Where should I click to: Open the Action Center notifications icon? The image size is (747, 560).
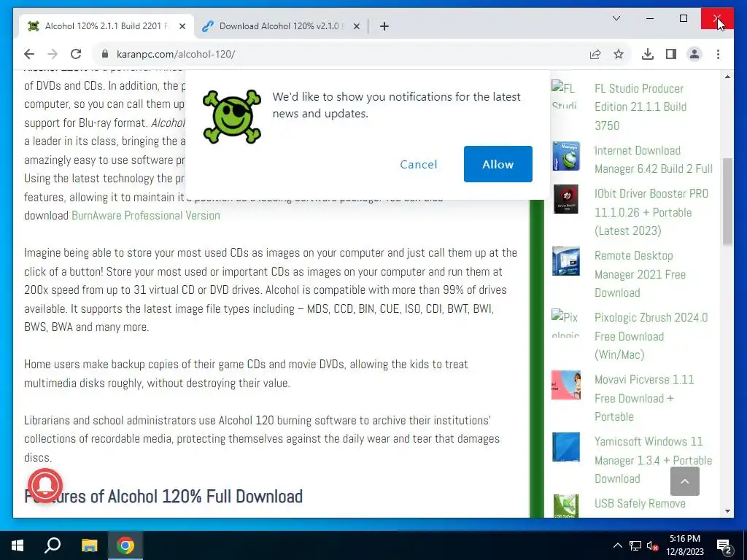[724, 546]
